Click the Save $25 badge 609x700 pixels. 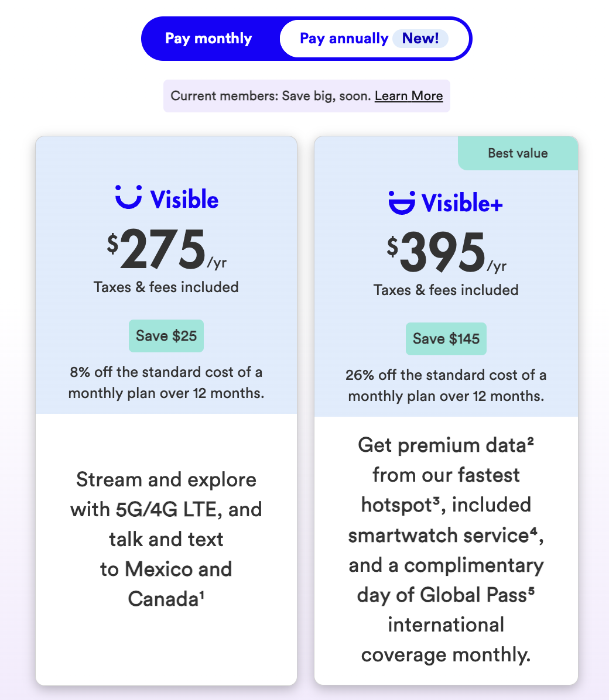(166, 336)
